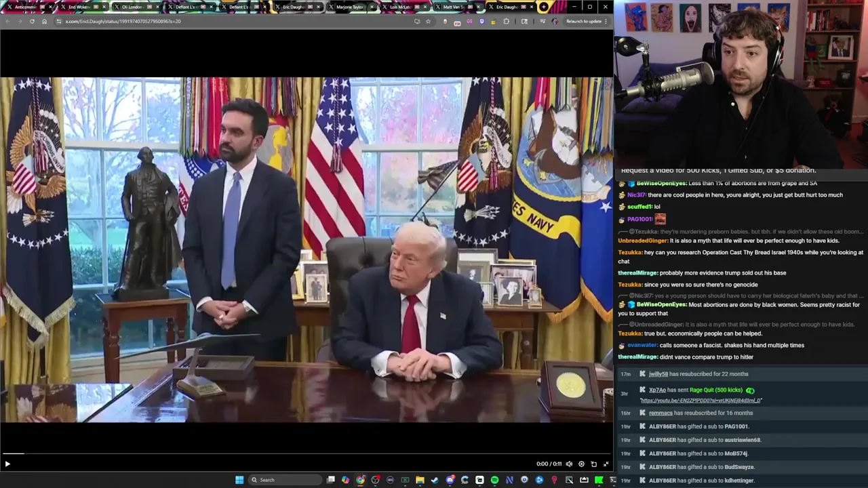Screen dimensions: 868x488
Task: Click the Rage Quit green kicks icon
Action: tap(750, 390)
